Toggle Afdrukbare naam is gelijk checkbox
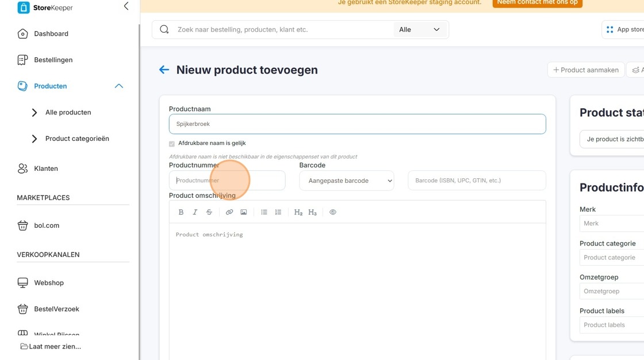The image size is (644, 360). (x=172, y=143)
